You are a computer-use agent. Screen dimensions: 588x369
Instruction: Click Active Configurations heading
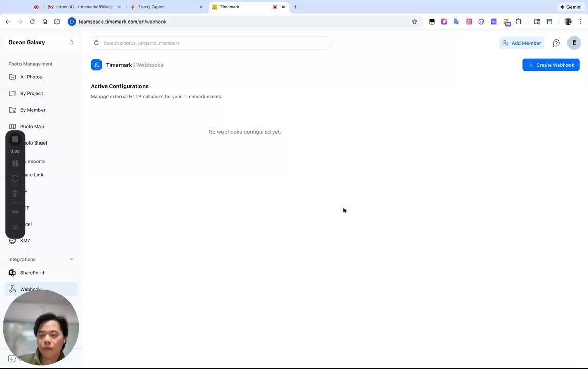click(x=119, y=86)
